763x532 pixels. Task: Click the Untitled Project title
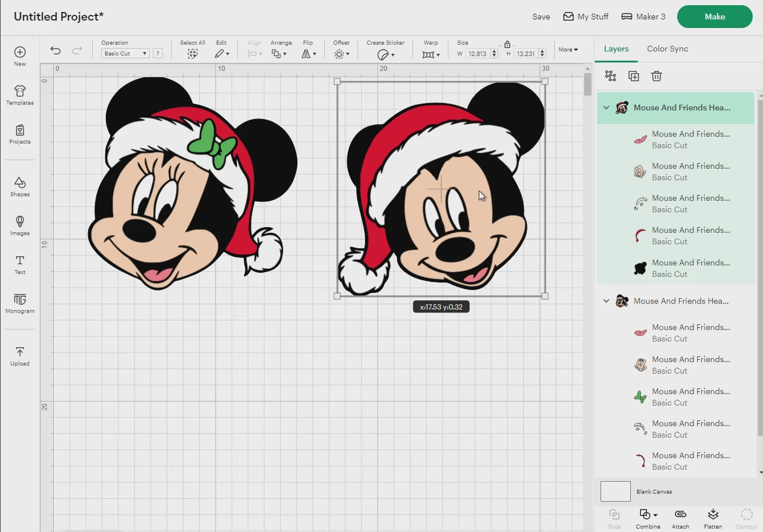[58, 17]
